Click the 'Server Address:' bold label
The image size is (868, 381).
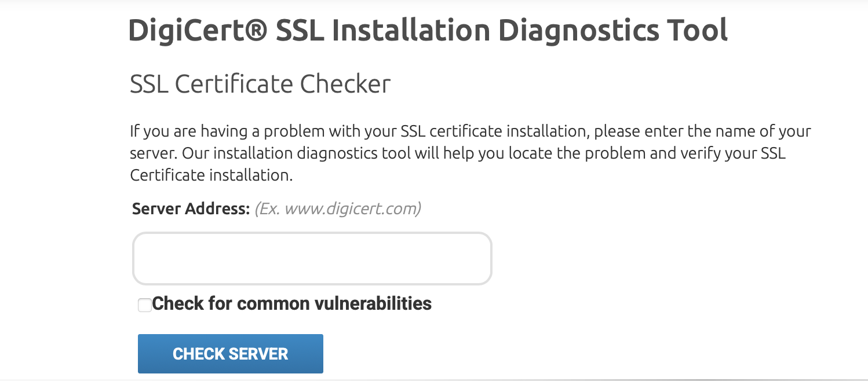point(191,208)
